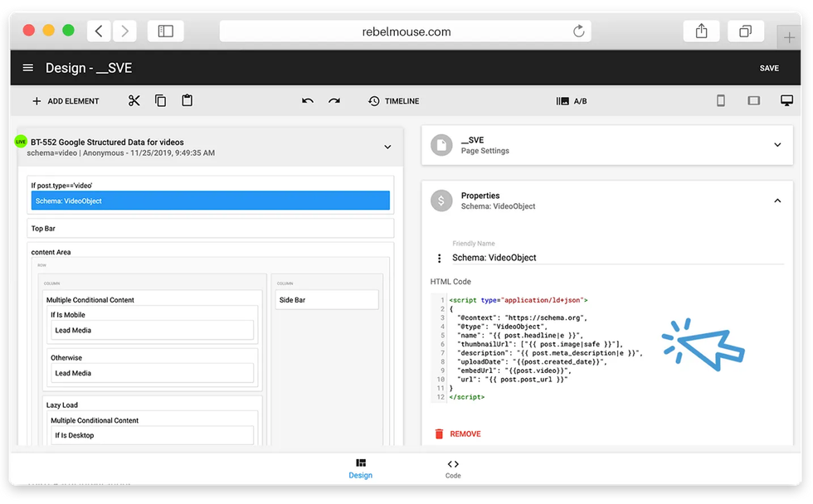Click the copy icon in toolbar
This screenshot has height=504, width=813.
tap(161, 100)
